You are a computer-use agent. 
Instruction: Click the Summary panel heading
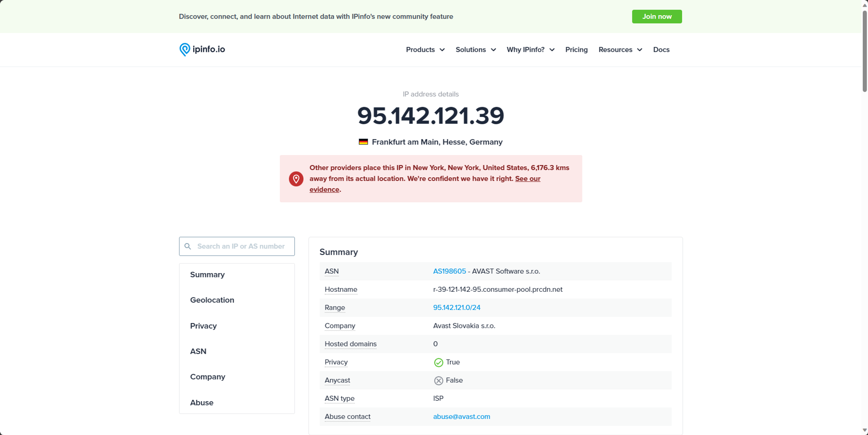(339, 252)
